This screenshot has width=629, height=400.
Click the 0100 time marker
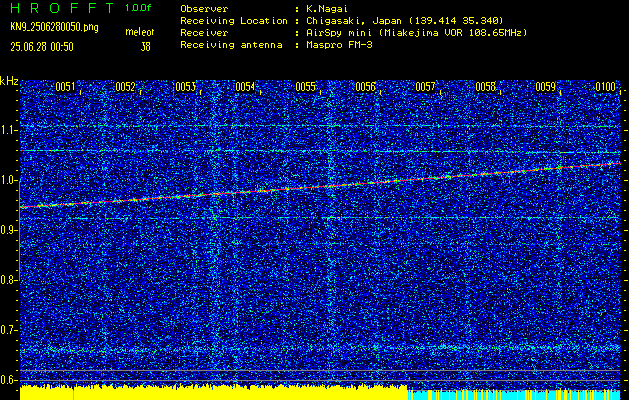[x=606, y=87]
